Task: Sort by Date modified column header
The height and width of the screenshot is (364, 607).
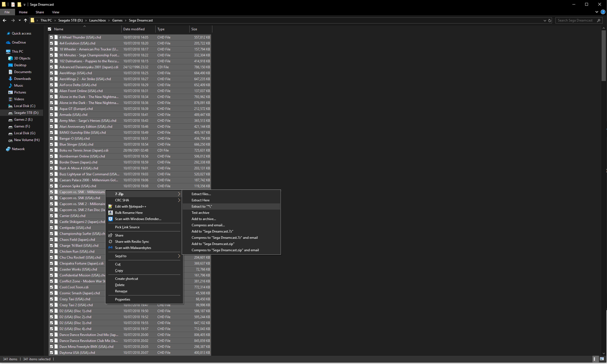Action: pyautogui.click(x=138, y=29)
